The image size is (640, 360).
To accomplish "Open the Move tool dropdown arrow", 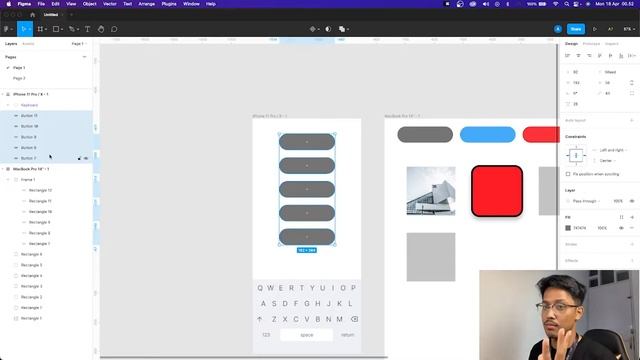I will pos(29,29).
